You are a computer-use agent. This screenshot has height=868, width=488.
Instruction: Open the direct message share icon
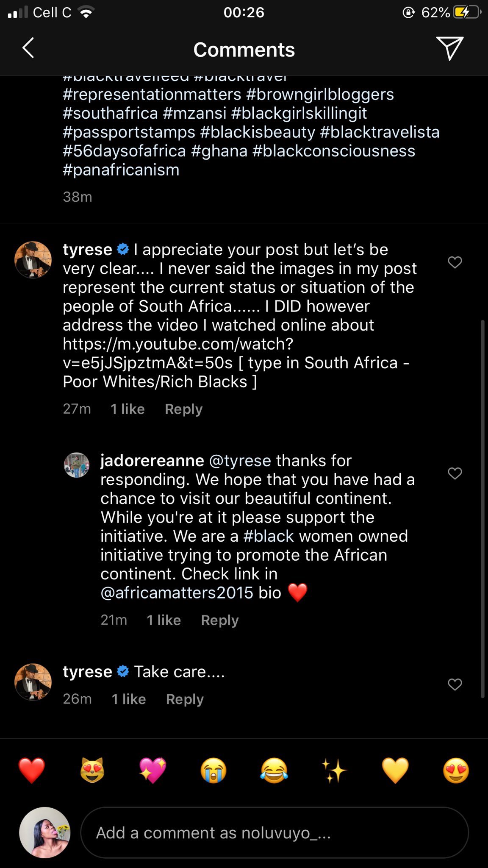449,48
